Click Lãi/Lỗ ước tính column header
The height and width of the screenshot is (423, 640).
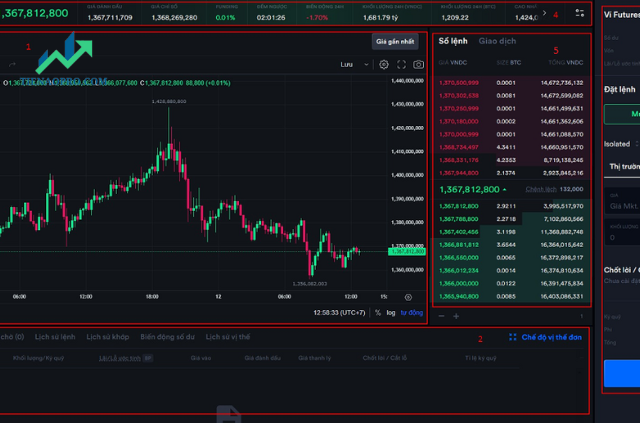pyautogui.click(x=120, y=358)
